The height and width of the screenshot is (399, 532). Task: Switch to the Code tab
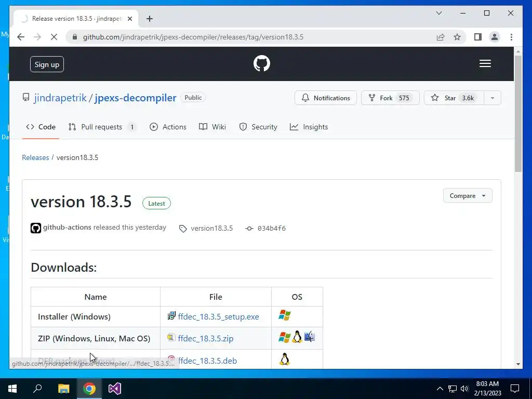click(41, 127)
